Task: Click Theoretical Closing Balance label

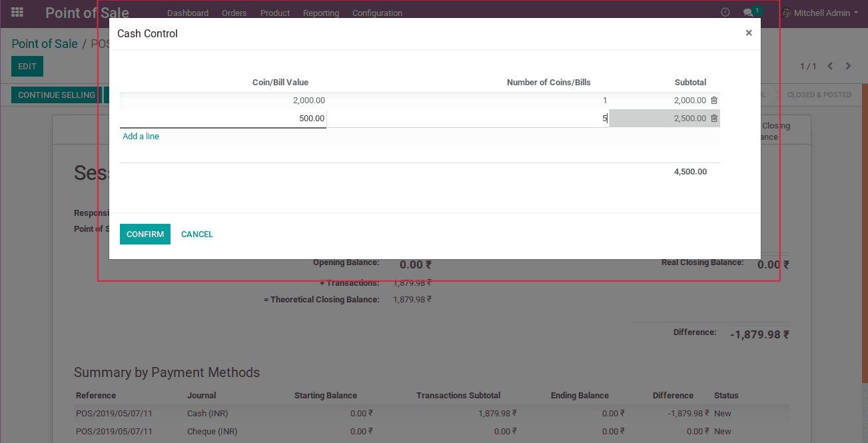Action: click(x=322, y=300)
